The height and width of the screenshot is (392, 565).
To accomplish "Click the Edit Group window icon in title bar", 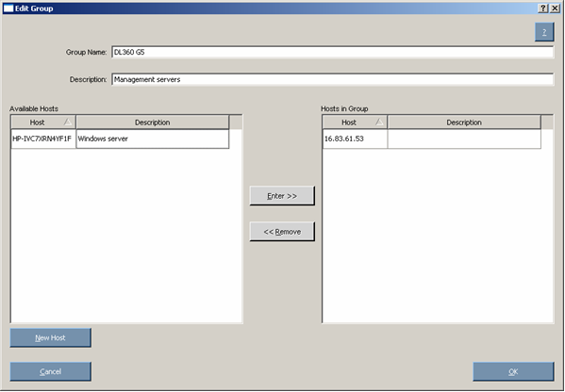I will (8, 8).
